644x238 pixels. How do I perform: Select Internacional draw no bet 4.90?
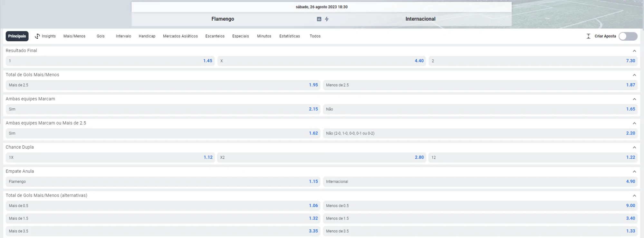[480, 182]
